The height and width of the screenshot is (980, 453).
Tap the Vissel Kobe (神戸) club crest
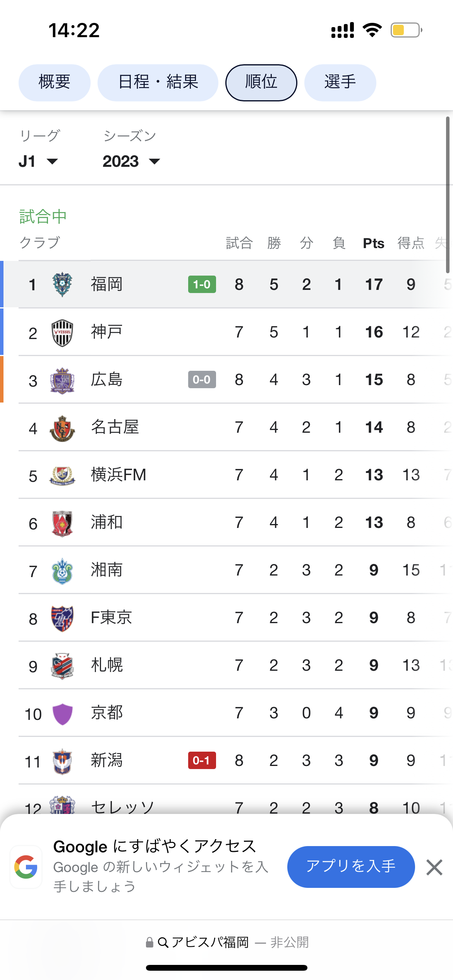click(62, 332)
